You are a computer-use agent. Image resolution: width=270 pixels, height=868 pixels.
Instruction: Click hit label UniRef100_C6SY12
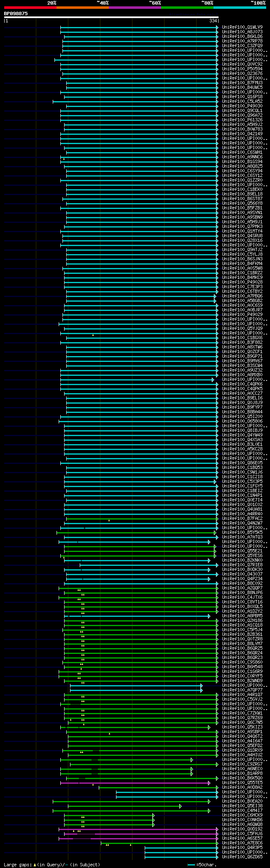[242, 175]
